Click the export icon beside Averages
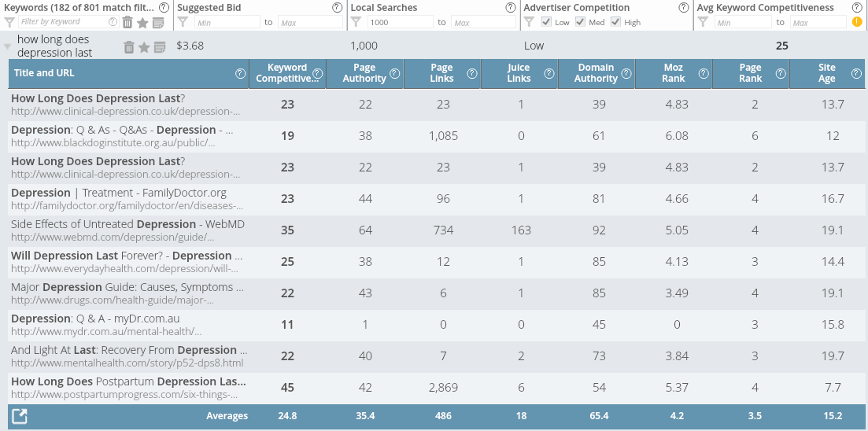 (20, 416)
